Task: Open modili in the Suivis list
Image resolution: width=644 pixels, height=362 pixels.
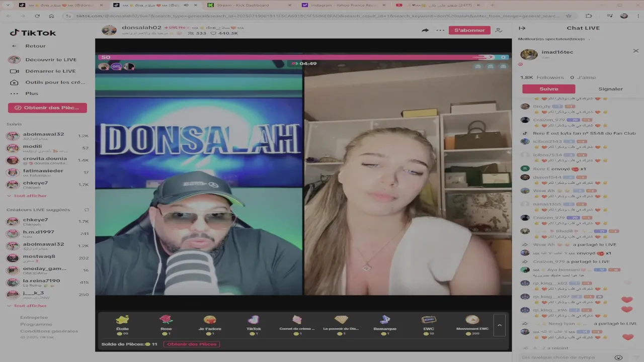Action: tap(47, 148)
